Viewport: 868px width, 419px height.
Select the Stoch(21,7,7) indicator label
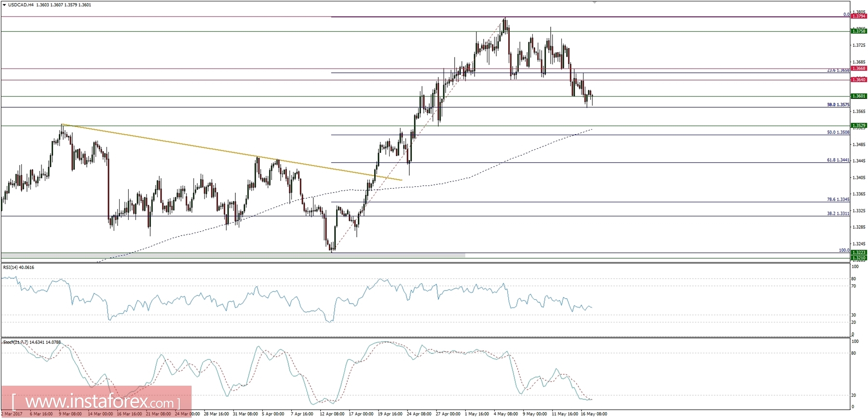32,342
